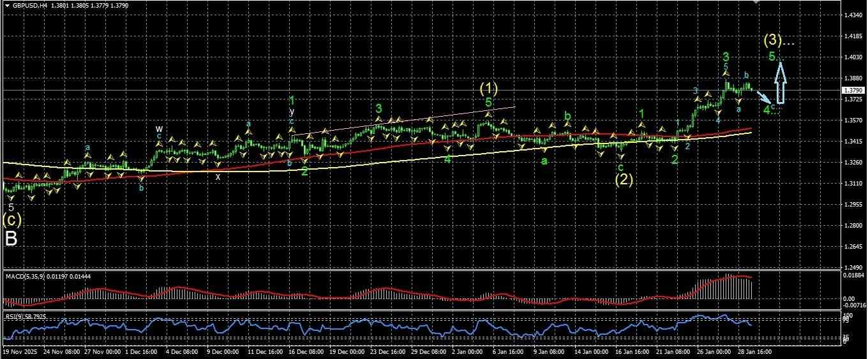Viewport: 868px width, 359px height.
Task: Select the large hollow upward arrow
Action: pos(780,82)
